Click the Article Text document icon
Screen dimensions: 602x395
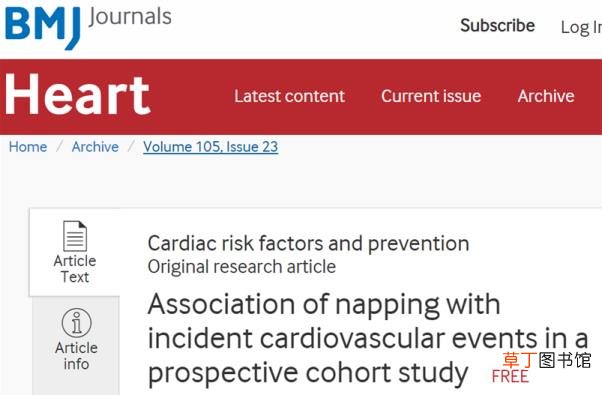click(x=75, y=236)
